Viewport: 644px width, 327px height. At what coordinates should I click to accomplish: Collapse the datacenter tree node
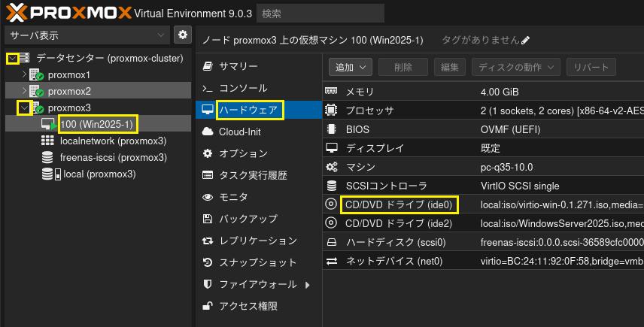tap(13, 59)
